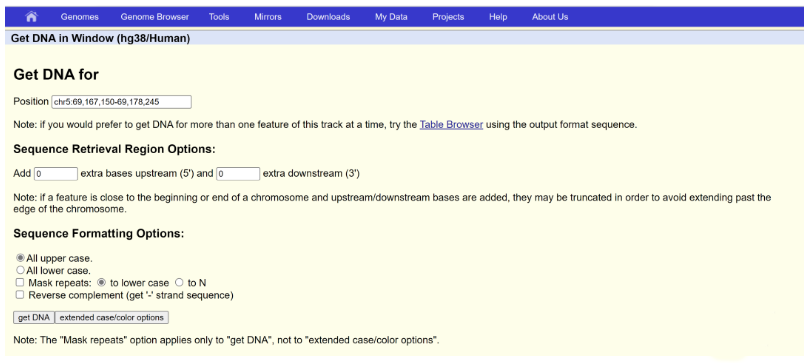
Task: Focus the extra downstream (3') field
Action: coord(238,174)
